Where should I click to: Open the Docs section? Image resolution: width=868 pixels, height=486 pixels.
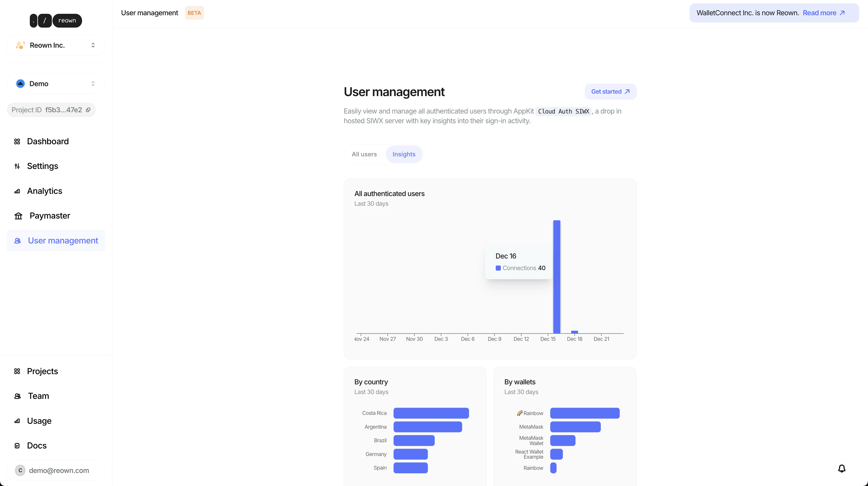pos(37,445)
